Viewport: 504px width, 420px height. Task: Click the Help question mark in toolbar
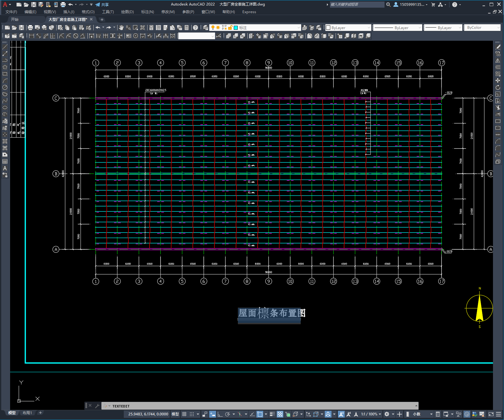pos(195,28)
